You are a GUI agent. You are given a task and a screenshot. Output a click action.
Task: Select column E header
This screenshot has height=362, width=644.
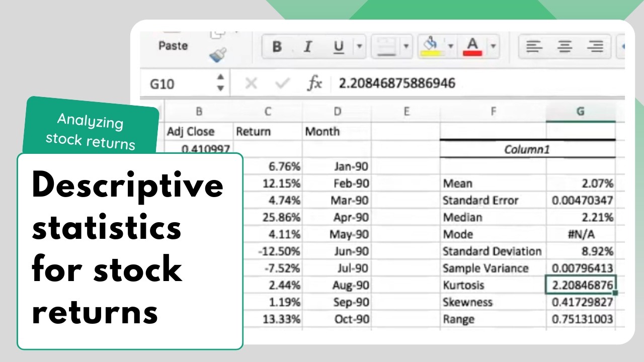click(406, 112)
